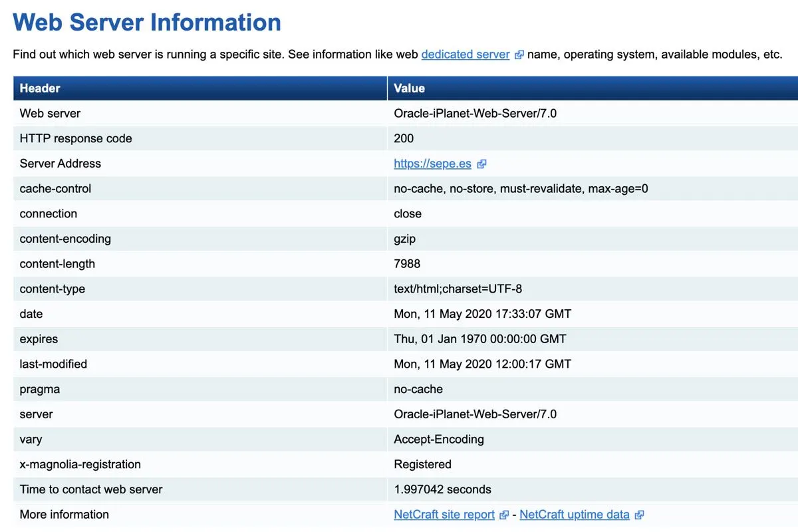Screen dimensions: 798x532
Task: Click the no-cache, no-store, must-revalidate value
Action: click(521, 189)
